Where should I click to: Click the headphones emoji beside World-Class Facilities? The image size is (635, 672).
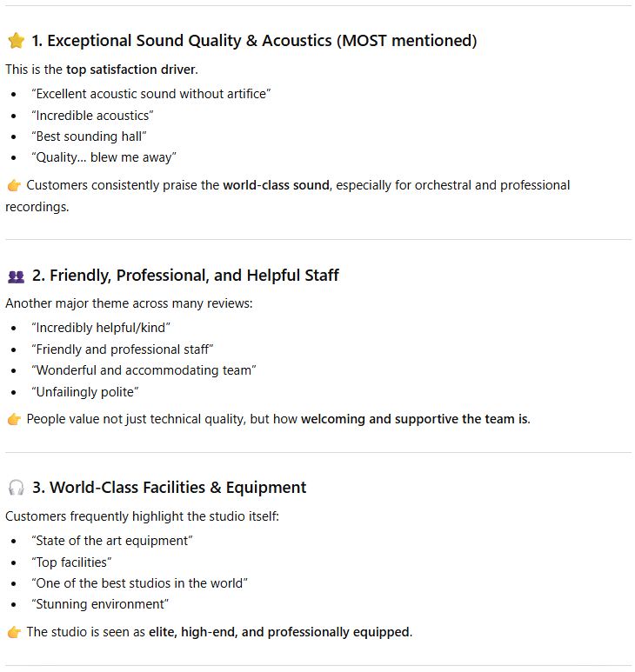(16, 488)
